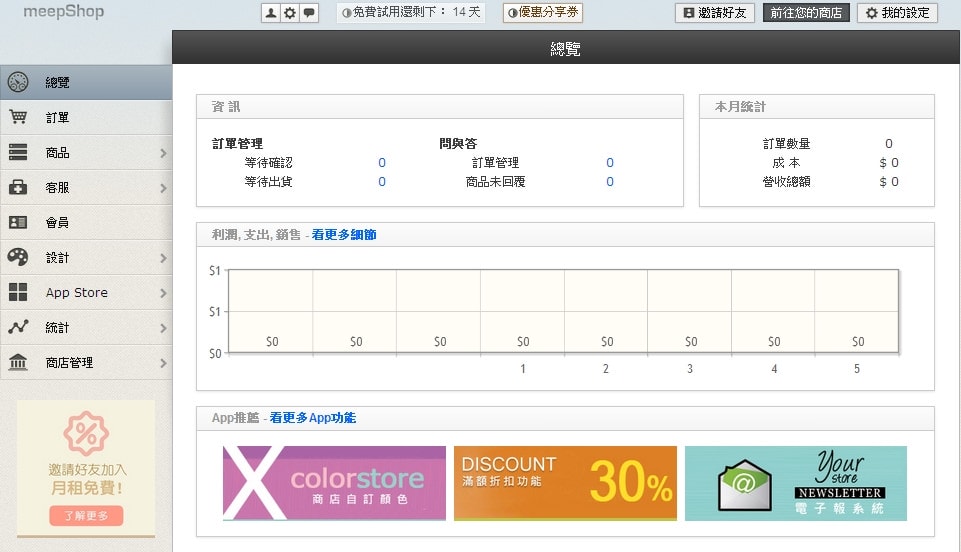The height and width of the screenshot is (552, 961).
Task: Click the medical kit icon for 客服
Action: click(x=18, y=187)
